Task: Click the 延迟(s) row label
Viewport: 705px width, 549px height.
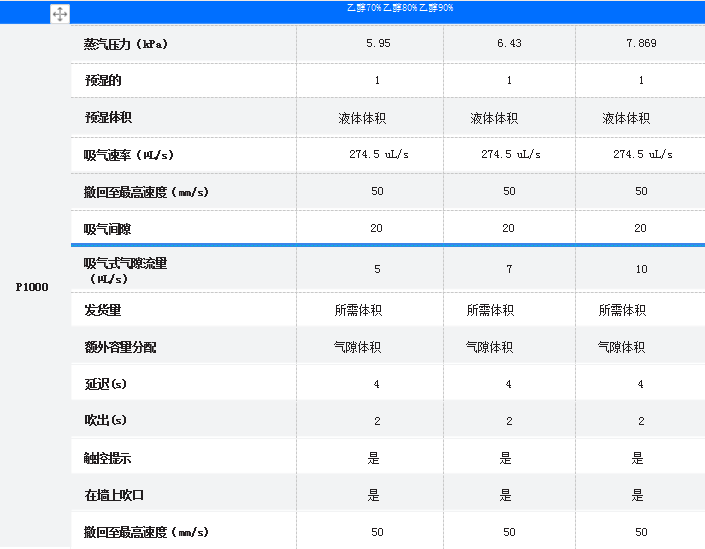Action: tap(106, 384)
